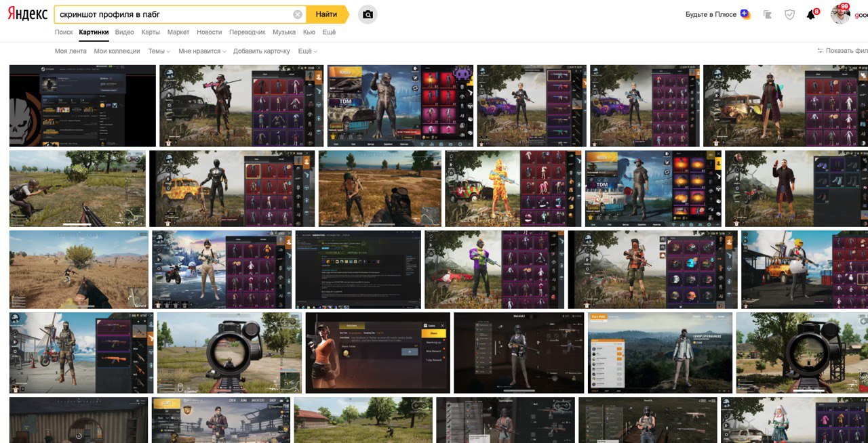Screen dimensions: 868x443
Task: Open the dark Steam text page thumbnail
Action: [358, 270]
